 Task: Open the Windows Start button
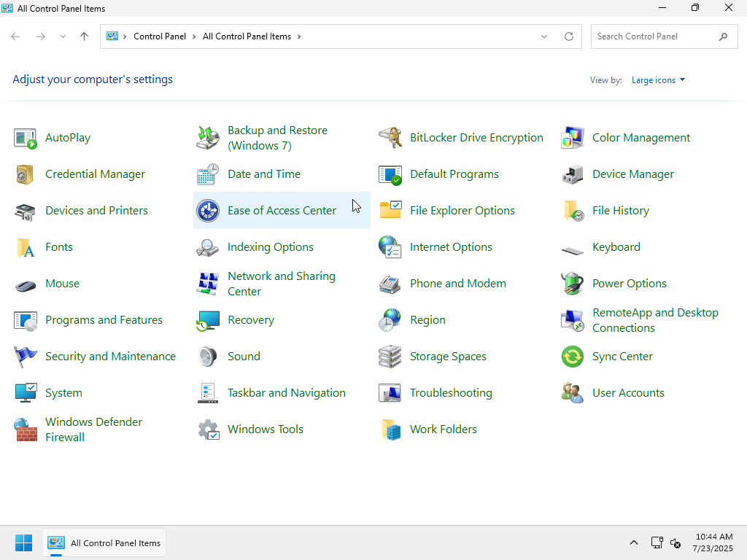tap(23, 543)
